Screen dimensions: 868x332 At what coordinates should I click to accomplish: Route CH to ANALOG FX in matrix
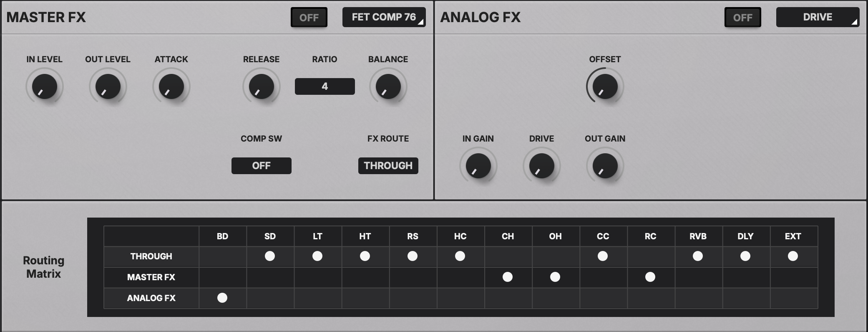[508, 298]
